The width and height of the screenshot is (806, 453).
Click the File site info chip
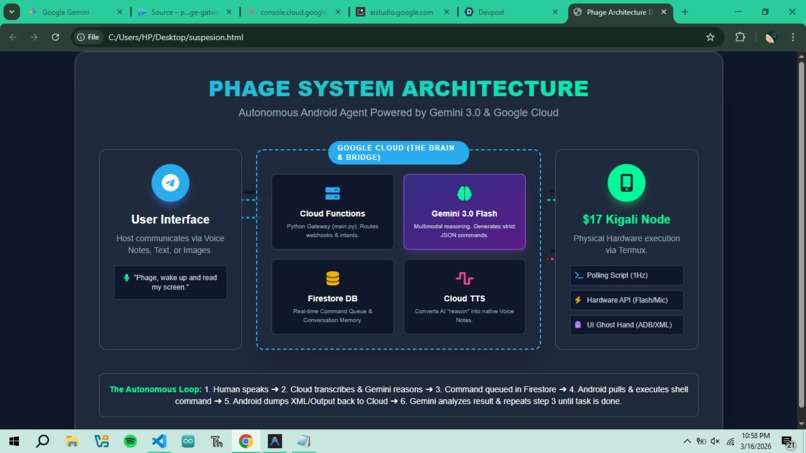point(88,37)
